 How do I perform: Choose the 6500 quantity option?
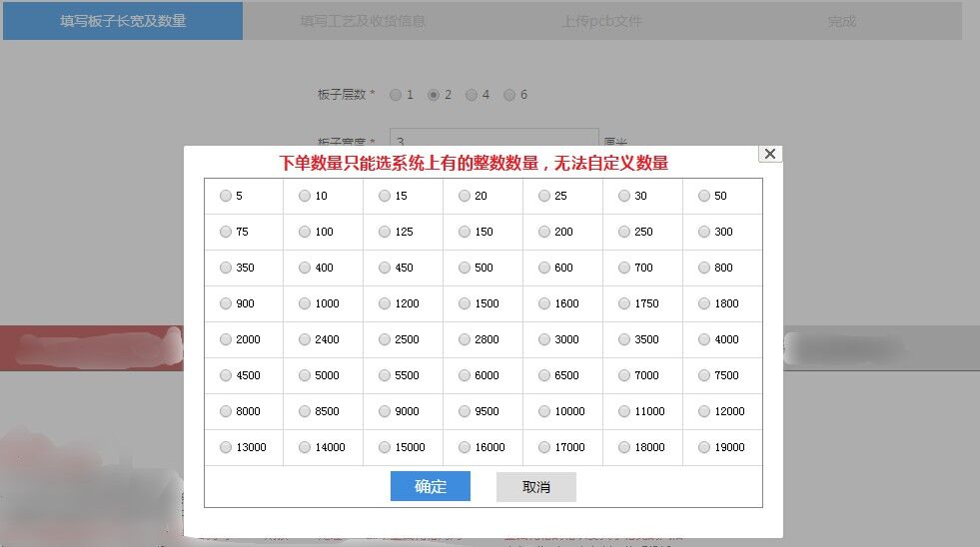coord(544,376)
